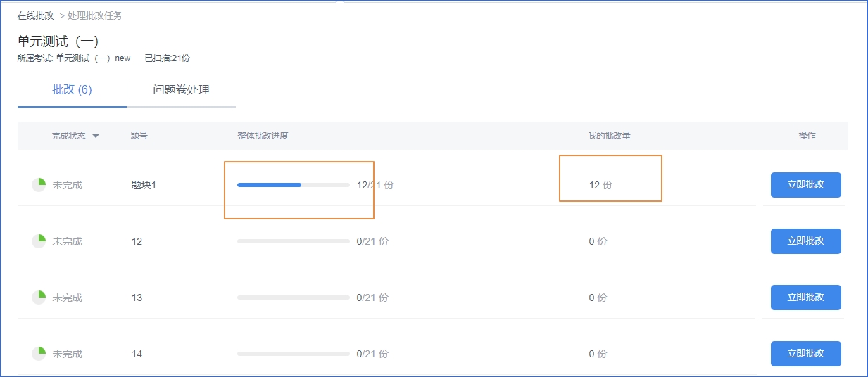
Task: Switch to the 批改 (6) tab
Action: (72, 89)
